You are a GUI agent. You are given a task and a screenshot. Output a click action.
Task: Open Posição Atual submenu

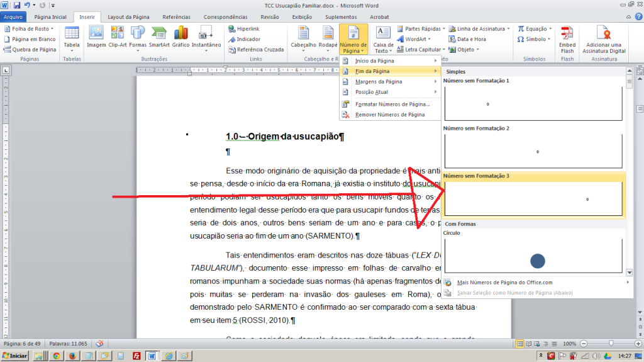pyautogui.click(x=390, y=92)
